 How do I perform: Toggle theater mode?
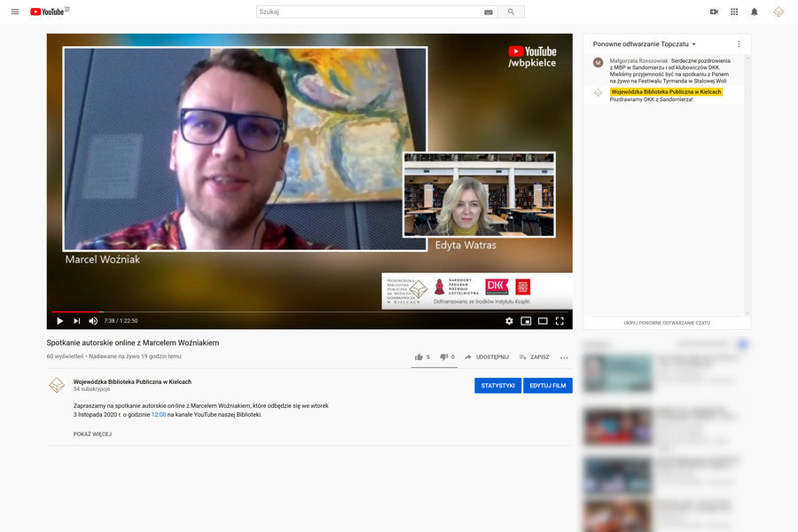543,321
